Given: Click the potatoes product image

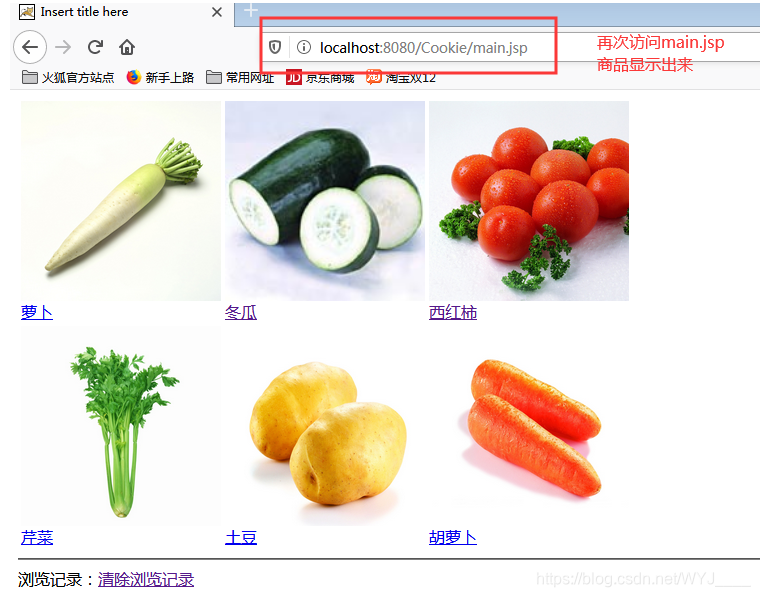Looking at the screenshot, I should point(325,426).
